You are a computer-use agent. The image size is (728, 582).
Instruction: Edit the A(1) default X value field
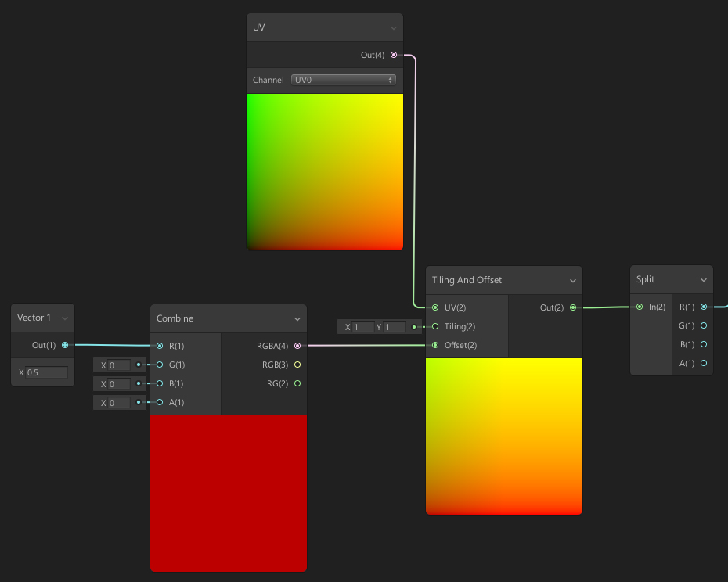(x=119, y=403)
